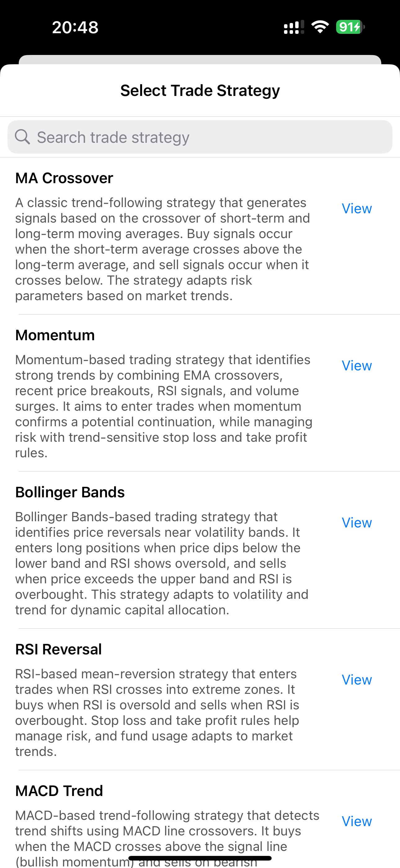Select the MA Crossover strategy title
Screen dimensions: 400x868
pos(64,178)
